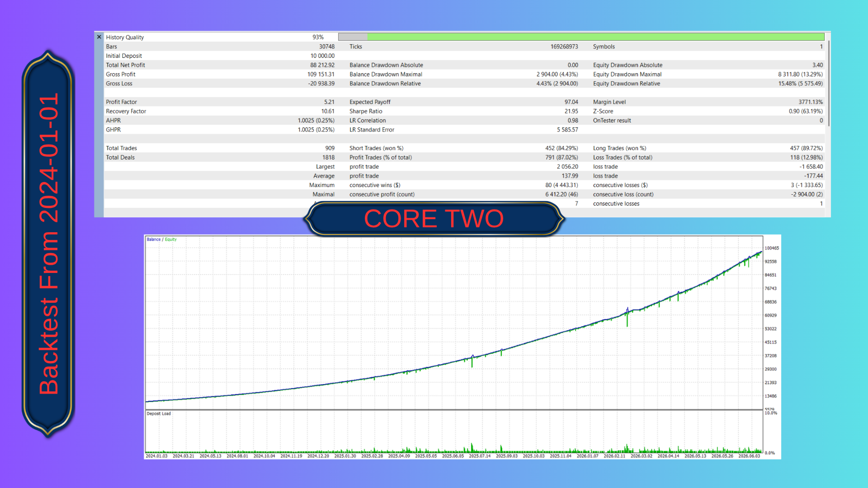Image resolution: width=868 pixels, height=488 pixels.
Task: Click the 2025.07.14 date on time axis
Action: [480, 456]
